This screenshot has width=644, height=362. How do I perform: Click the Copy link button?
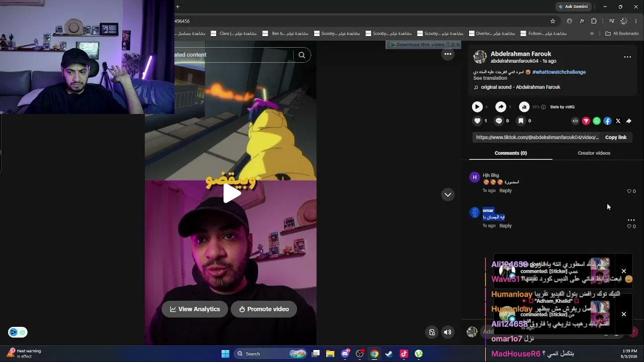tap(616, 137)
